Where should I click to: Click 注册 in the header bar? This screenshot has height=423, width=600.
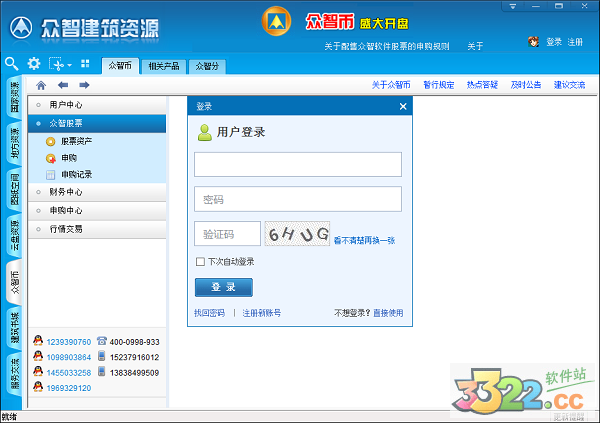pyautogui.click(x=575, y=42)
